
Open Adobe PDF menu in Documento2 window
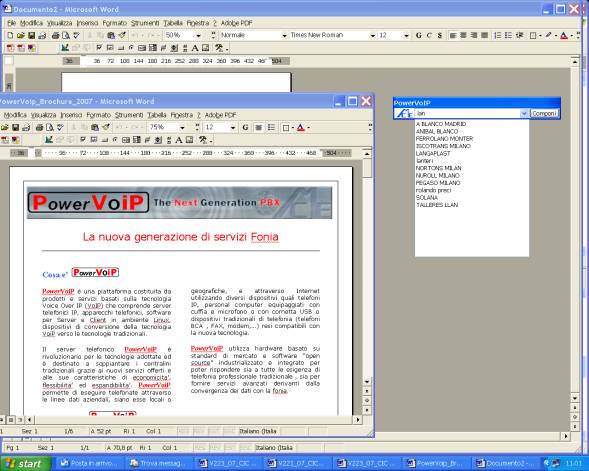point(236,23)
